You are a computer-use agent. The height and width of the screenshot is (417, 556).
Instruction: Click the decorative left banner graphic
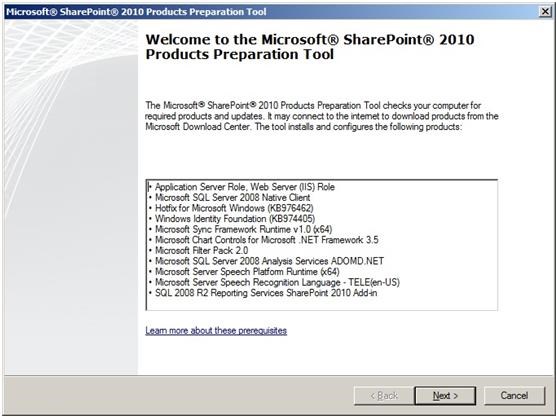click(71, 197)
